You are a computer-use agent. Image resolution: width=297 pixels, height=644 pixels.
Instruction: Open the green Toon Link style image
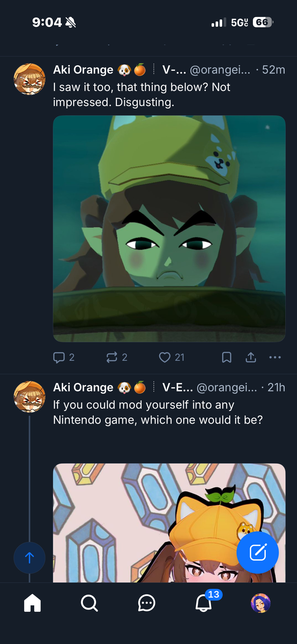coord(169,229)
